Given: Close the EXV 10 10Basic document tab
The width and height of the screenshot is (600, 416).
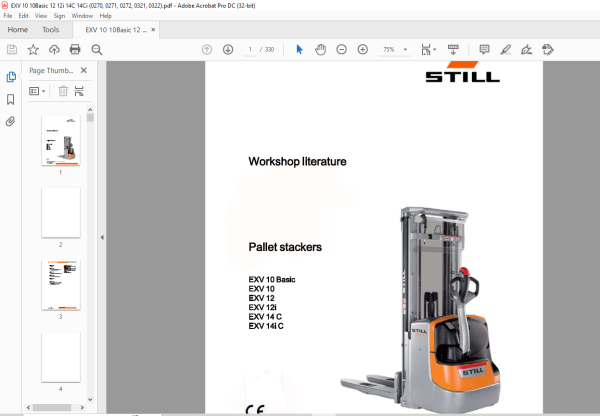Looking at the screenshot, I should (x=153, y=29).
